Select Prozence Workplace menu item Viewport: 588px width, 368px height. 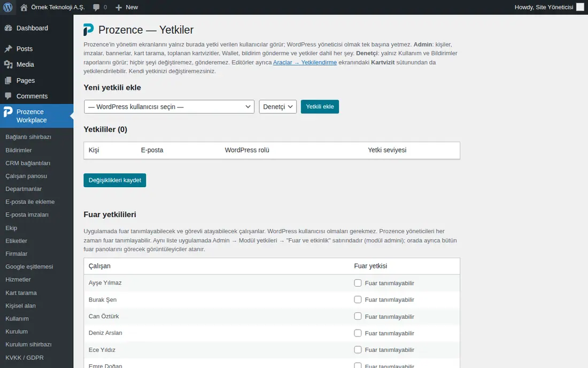[x=37, y=116]
